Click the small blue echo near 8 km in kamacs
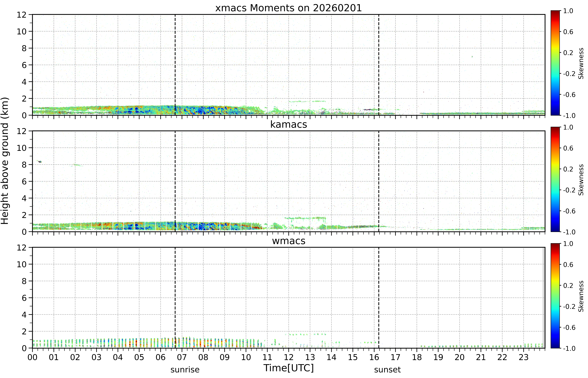The image size is (588, 378). click(x=40, y=162)
